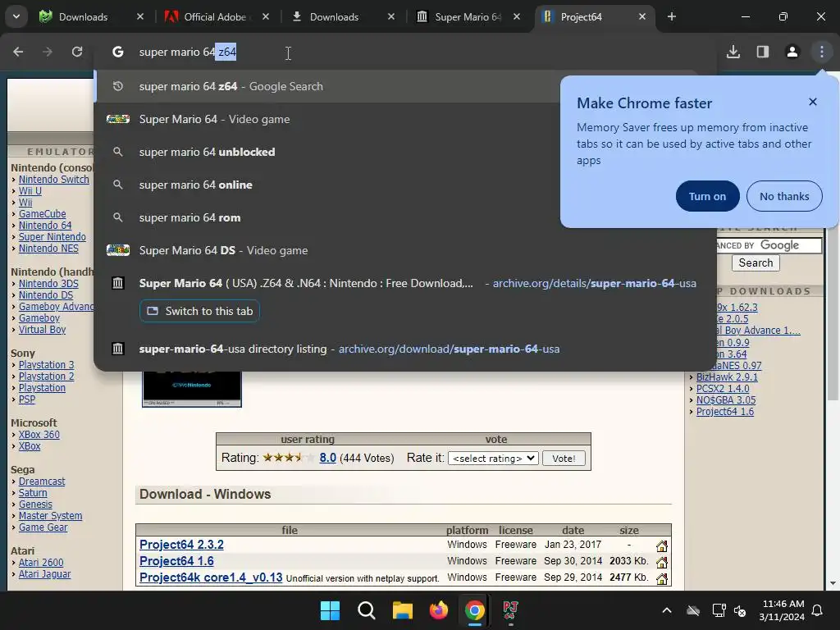Screen dimensions: 840x630
Task: Open the select rating dropdown
Action: 493,458
